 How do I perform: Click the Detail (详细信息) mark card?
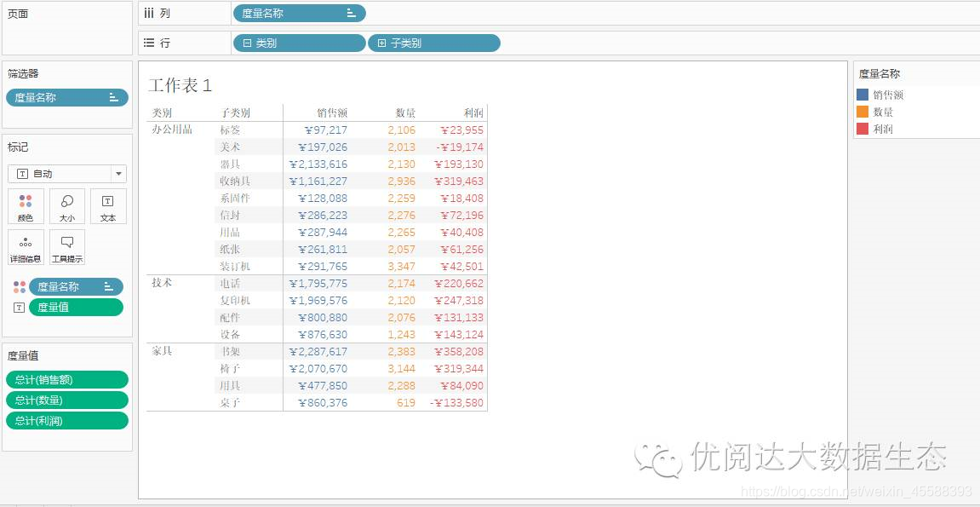tap(26, 248)
